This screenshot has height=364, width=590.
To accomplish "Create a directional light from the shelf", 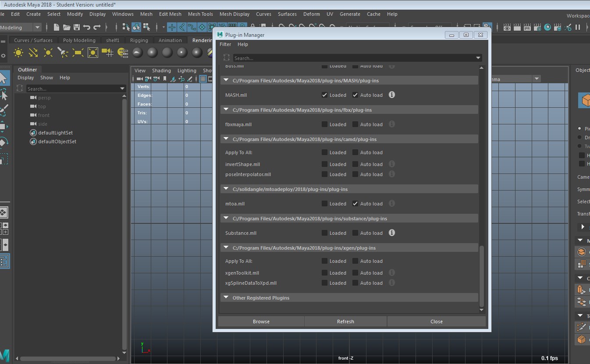I will [33, 53].
